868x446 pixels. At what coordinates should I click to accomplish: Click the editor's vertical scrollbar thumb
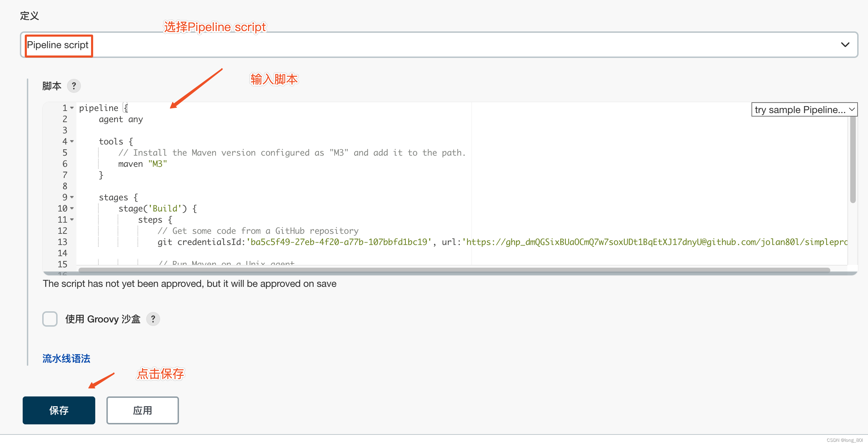853,161
